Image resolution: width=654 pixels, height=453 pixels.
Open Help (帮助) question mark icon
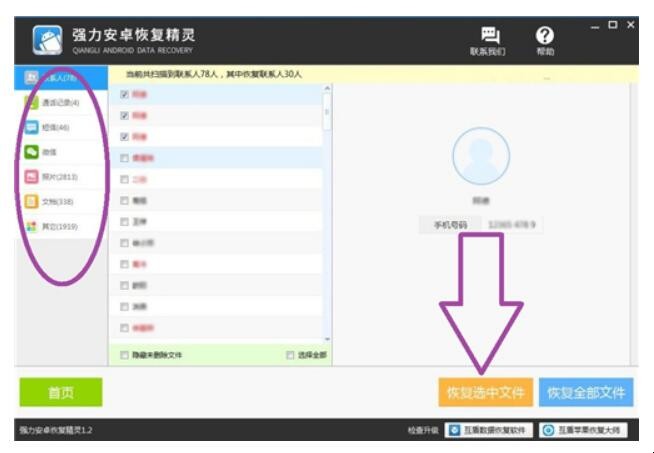tap(545, 36)
